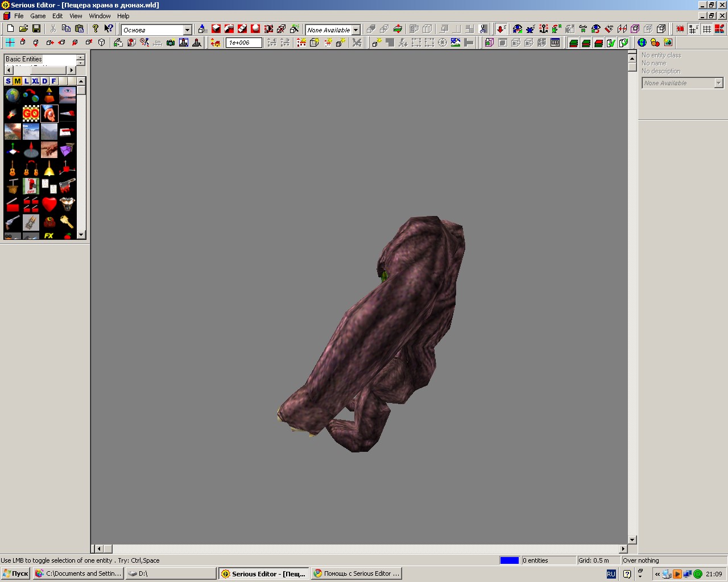Click the Basic Entities list up arrow

point(81,57)
